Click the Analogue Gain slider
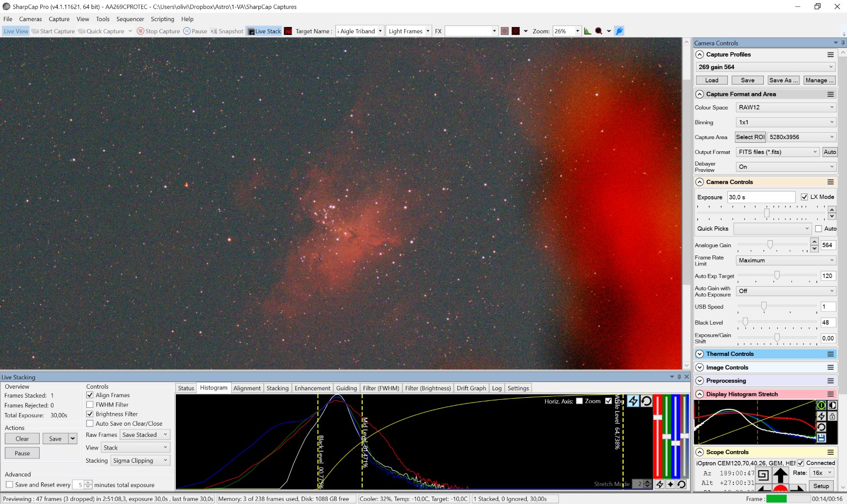This screenshot has height=504, width=847. (770, 245)
